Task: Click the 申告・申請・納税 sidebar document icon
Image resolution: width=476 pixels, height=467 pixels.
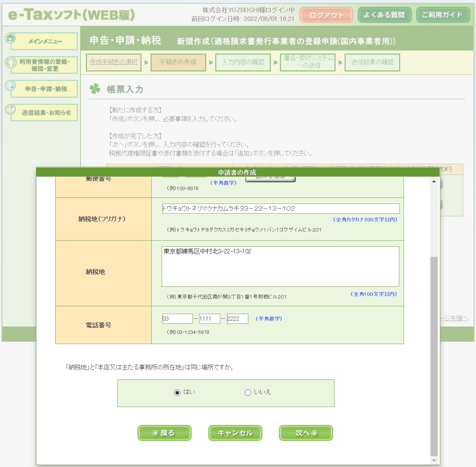Action: [10, 86]
